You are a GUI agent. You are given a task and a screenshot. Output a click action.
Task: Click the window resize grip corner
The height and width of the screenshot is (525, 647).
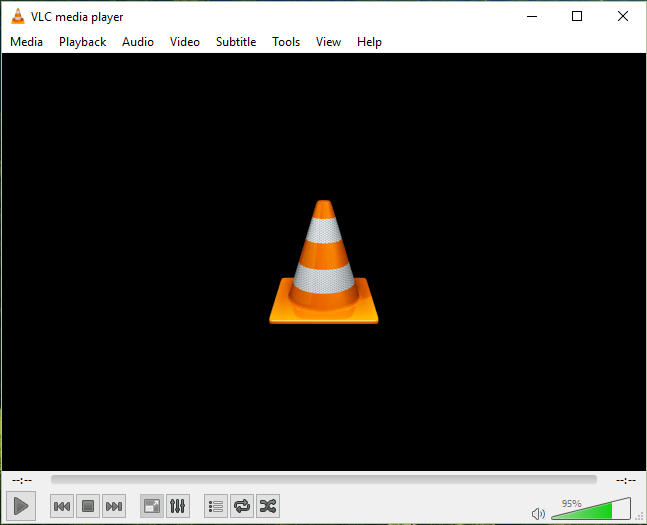point(640,518)
